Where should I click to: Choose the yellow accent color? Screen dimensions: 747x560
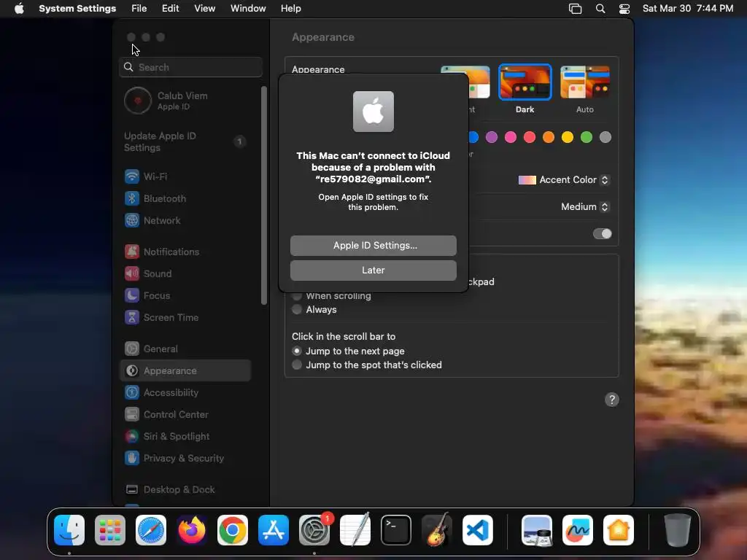[x=568, y=138]
